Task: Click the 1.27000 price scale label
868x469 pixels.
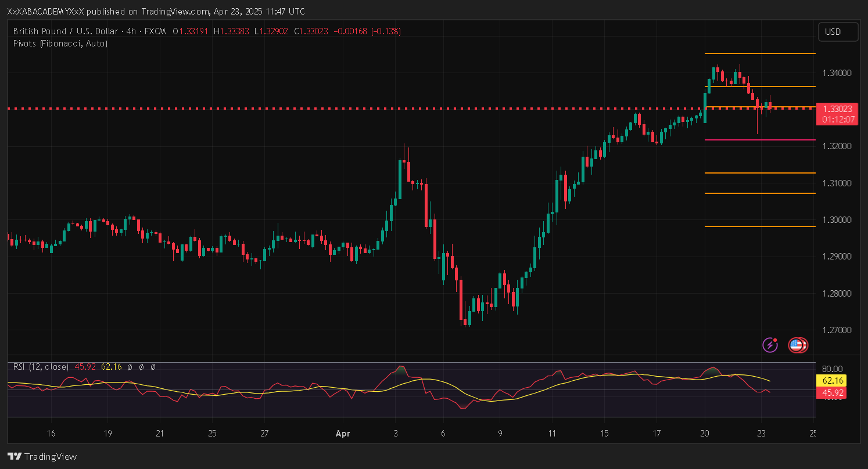Action: click(837, 330)
